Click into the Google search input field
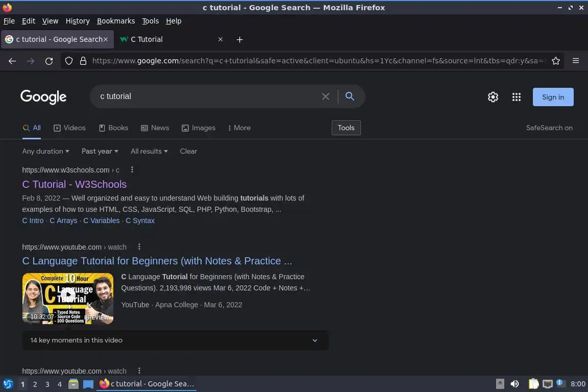588x392 pixels. click(208, 96)
